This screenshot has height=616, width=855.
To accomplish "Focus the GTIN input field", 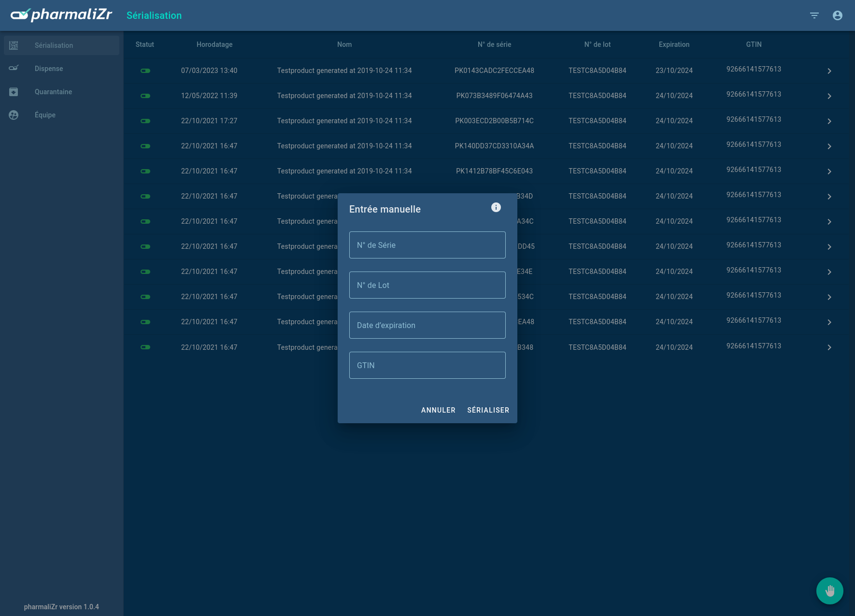I will 427,365.
